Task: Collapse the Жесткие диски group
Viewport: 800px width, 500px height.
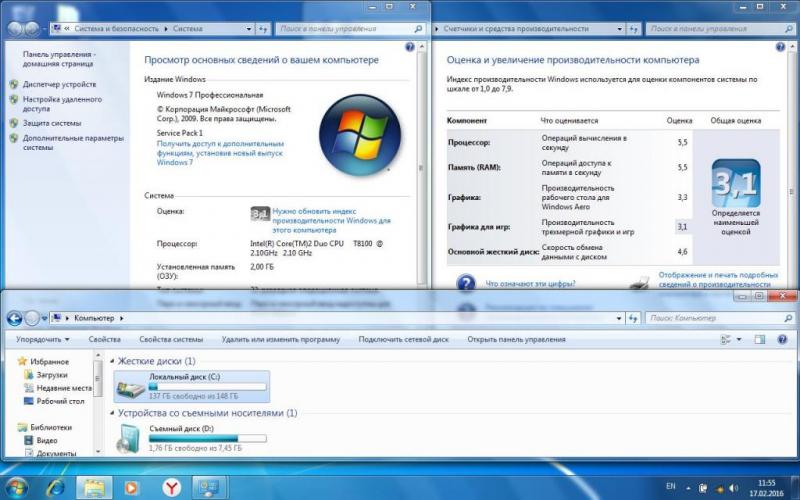Action: point(112,361)
